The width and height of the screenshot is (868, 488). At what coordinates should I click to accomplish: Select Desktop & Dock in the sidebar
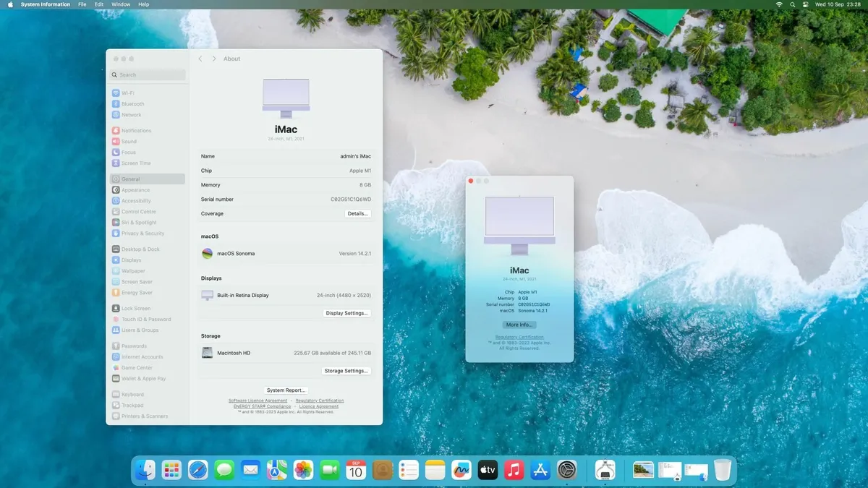click(x=148, y=249)
